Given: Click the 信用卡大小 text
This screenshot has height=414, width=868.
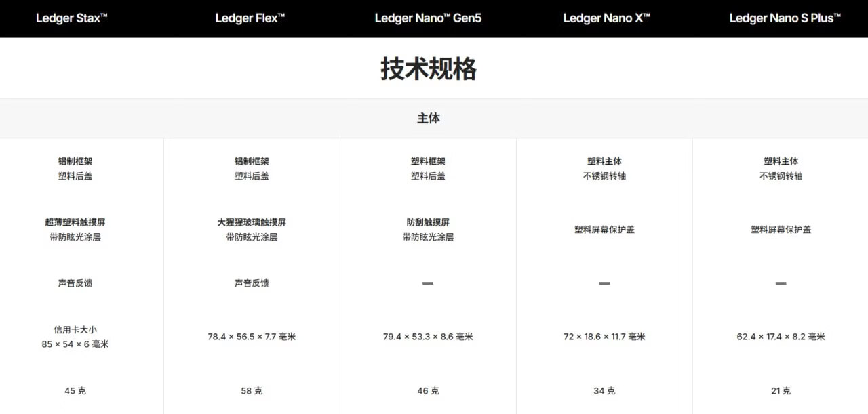Looking at the screenshot, I should coord(75,330).
